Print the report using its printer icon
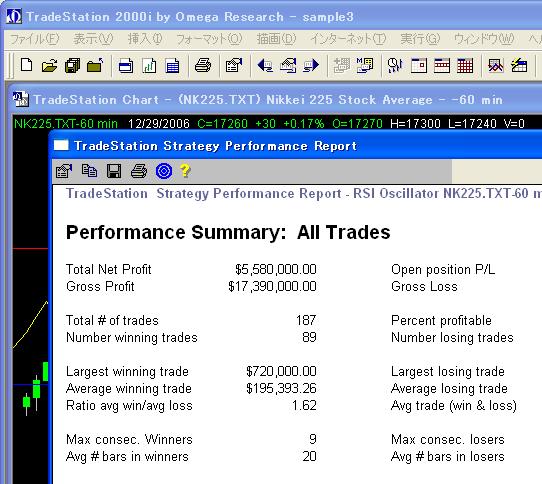The image size is (542, 484). (139, 171)
